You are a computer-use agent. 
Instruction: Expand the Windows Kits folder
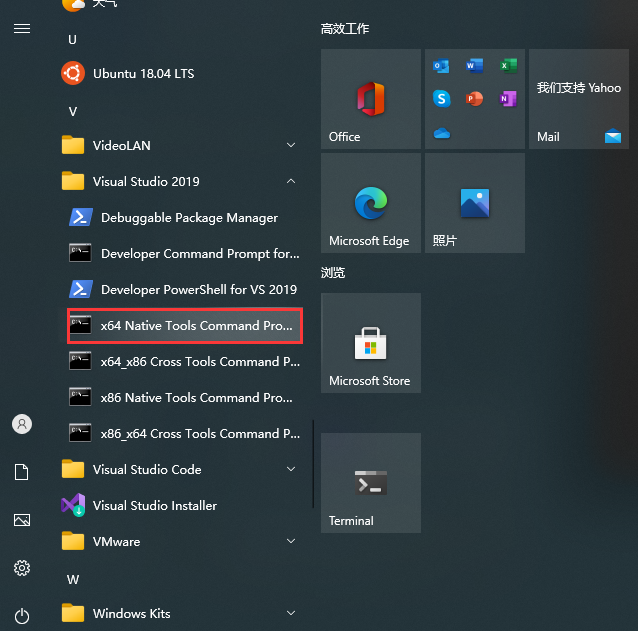291,614
